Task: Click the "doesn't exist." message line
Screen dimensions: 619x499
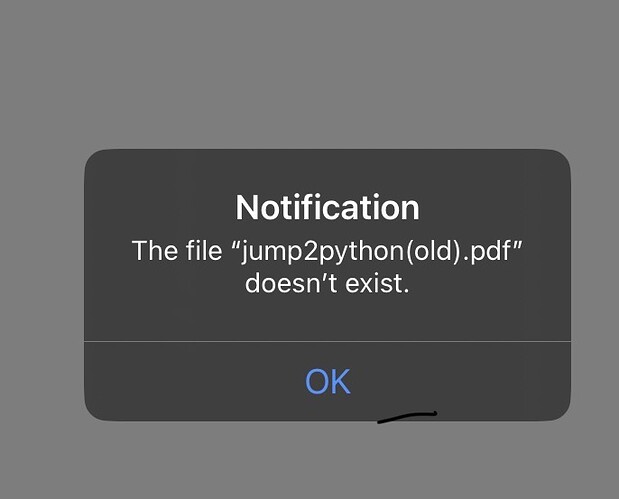Action: pyautogui.click(x=327, y=283)
